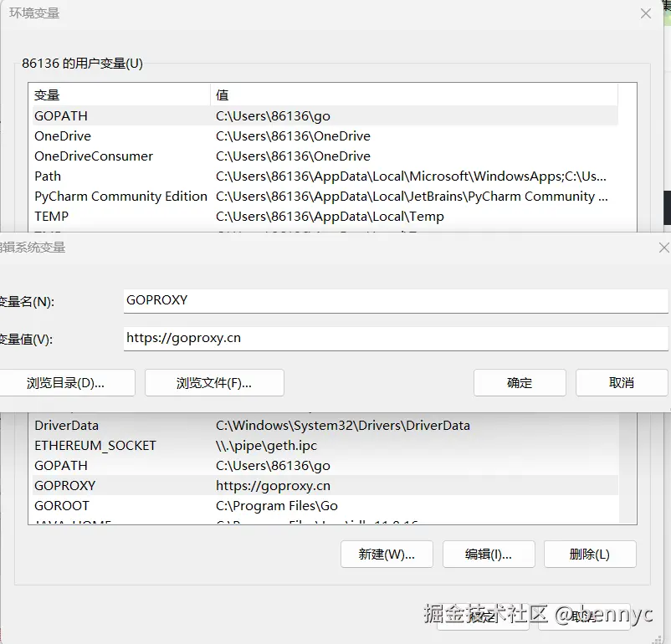
Task: Select the GOPROXY system variable row
Action: tap(325, 486)
